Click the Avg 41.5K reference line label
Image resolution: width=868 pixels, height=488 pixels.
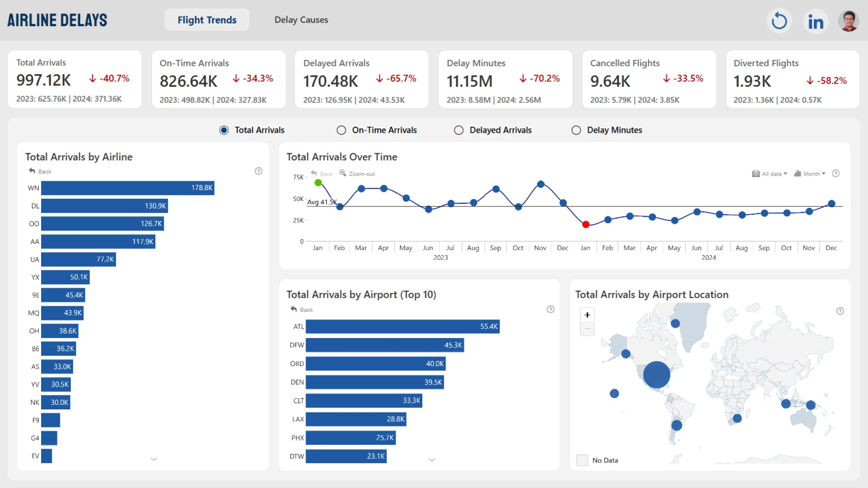pos(322,202)
